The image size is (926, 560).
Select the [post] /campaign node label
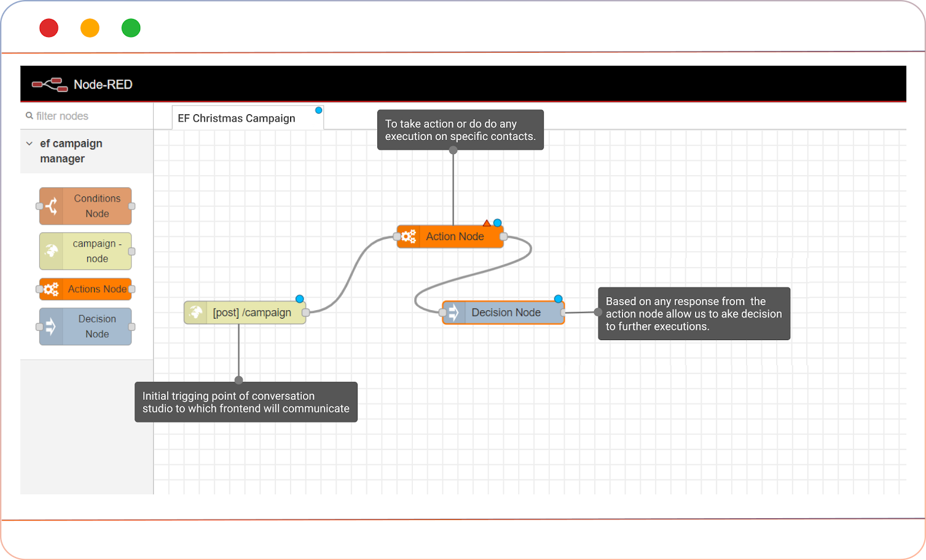coord(252,313)
